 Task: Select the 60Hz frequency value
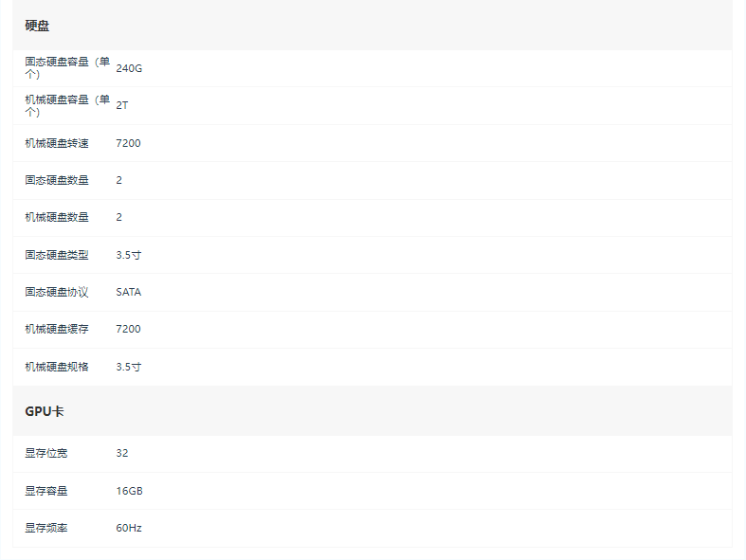pyautogui.click(x=129, y=528)
